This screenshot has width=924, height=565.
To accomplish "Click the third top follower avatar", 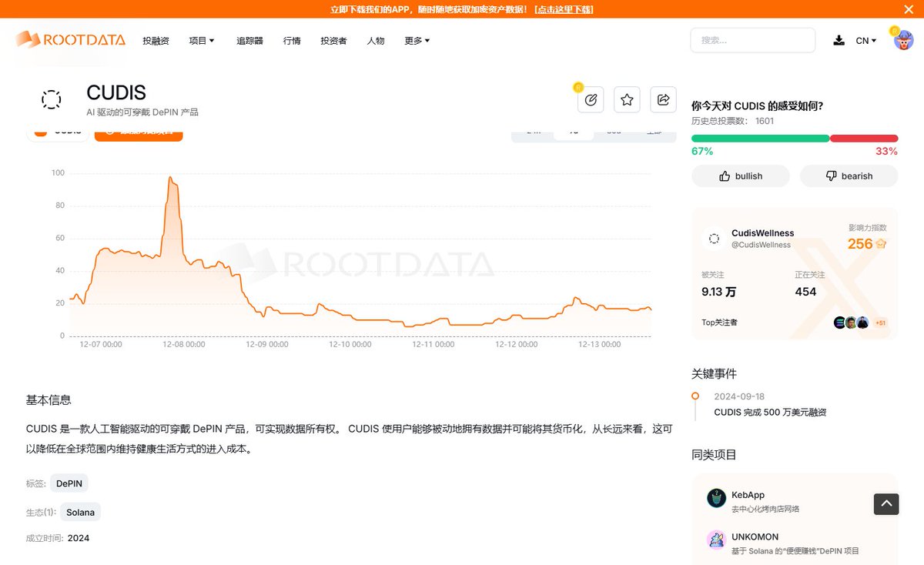I will coord(862,323).
